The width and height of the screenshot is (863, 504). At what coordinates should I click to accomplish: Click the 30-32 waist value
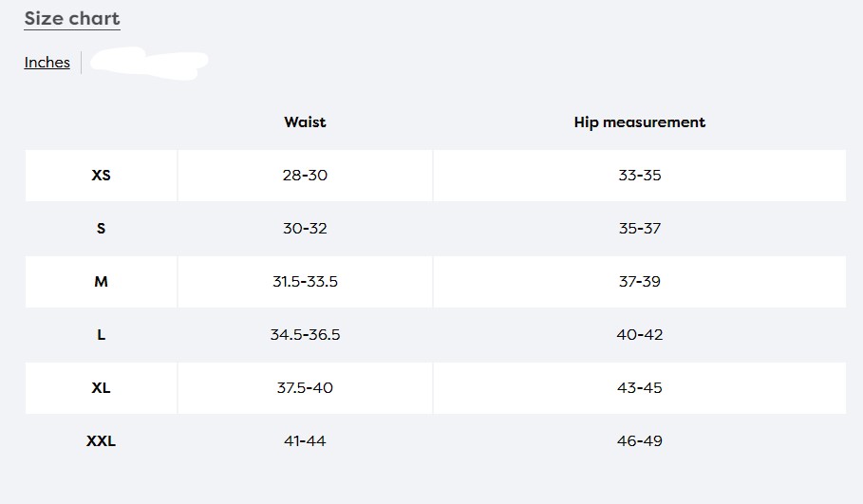(305, 229)
